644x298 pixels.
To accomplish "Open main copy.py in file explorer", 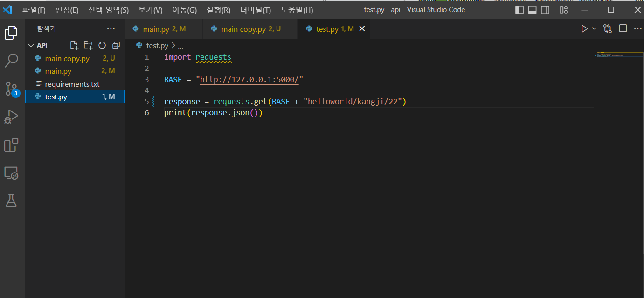I will pyautogui.click(x=75, y=58).
